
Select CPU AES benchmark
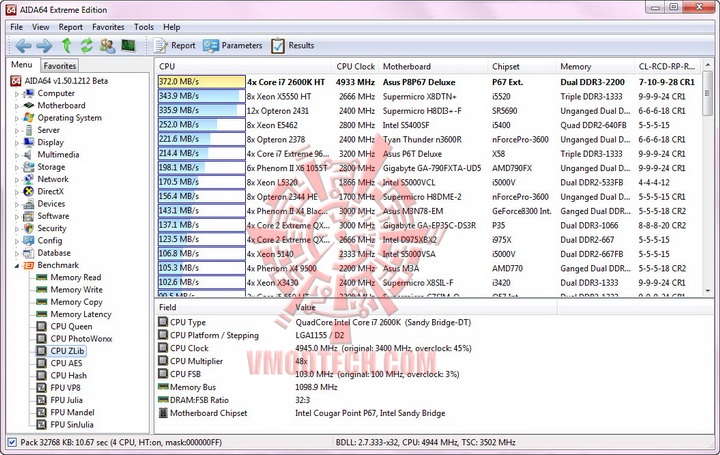coord(66,363)
